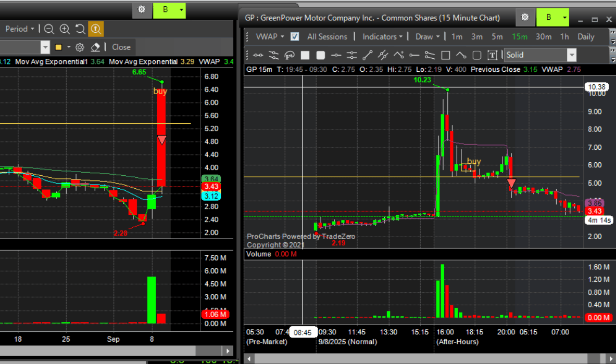Select the first line-with-nodes drawing tool
The image size is (616, 364).
tap(258, 55)
